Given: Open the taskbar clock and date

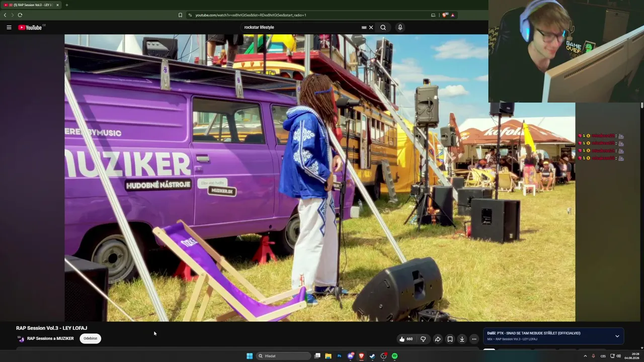Looking at the screenshot, I should tap(631, 356).
